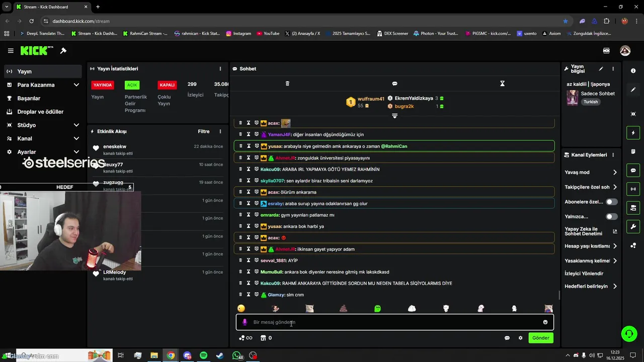Click the green support headset button
The width and height of the screenshot is (644, 362).
tap(628, 333)
